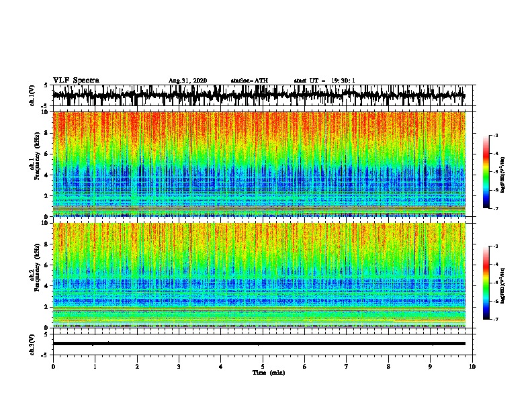Click the "6" frequency tick of ch.2 spectrogram
Viewport: 532px width, 411px height.
tap(46, 265)
